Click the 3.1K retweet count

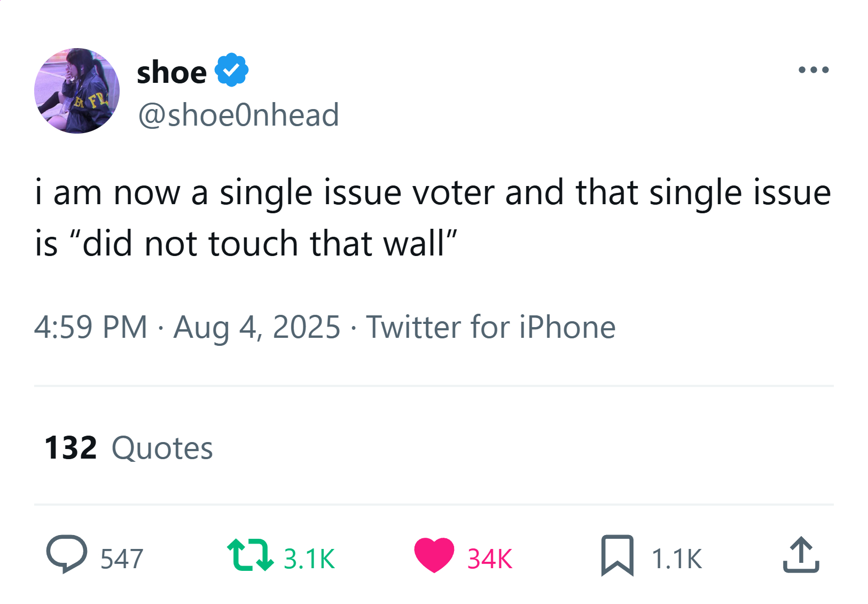coord(309,559)
